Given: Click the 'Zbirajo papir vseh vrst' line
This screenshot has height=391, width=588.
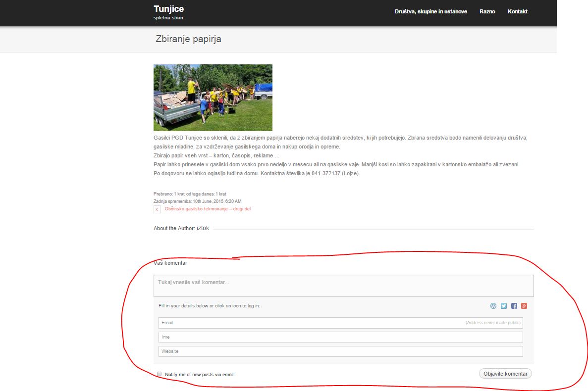Looking at the screenshot, I should 216,155.
